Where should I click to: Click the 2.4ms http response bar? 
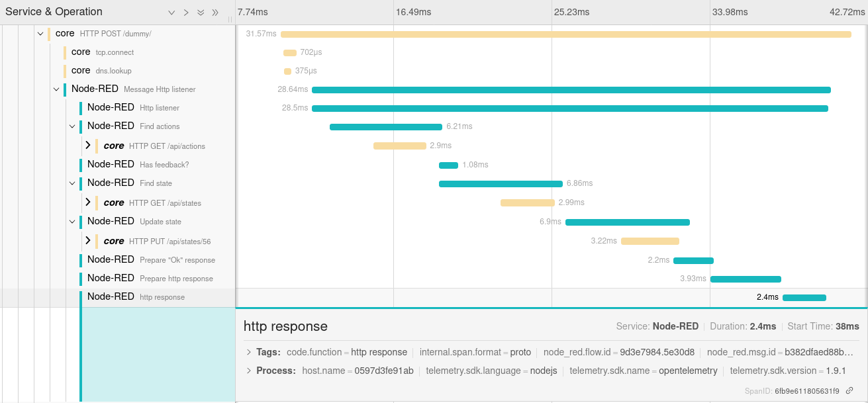click(804, 298)
